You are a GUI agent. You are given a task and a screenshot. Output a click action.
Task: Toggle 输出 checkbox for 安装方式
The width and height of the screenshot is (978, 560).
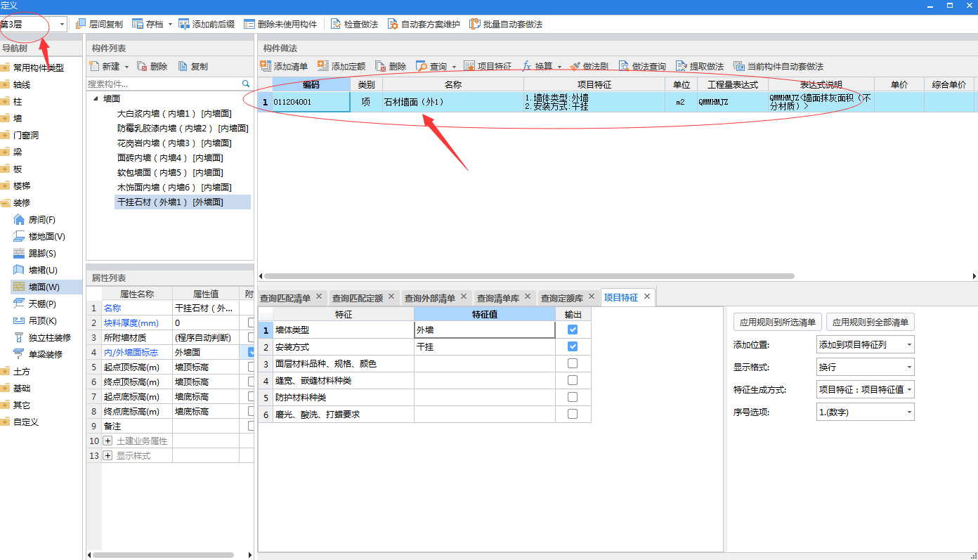(573, 346)
